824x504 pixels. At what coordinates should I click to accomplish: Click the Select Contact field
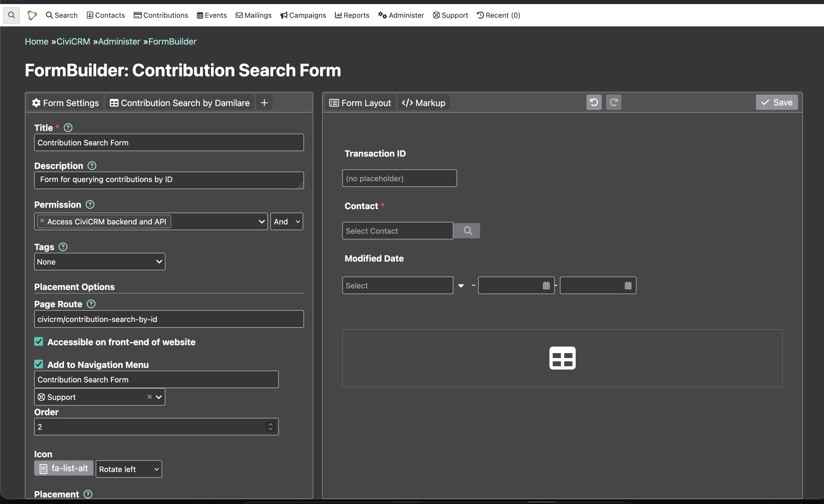pyautogui.click(x=398, y=231)
